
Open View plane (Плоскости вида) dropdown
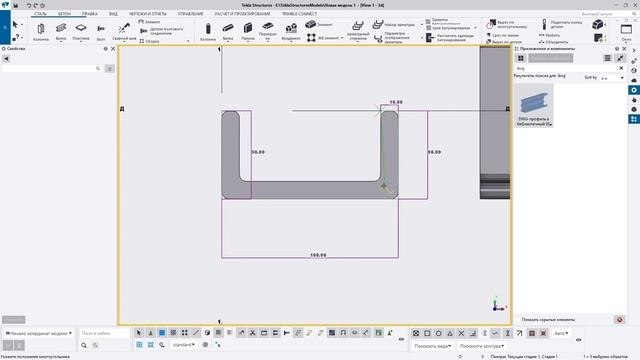pyautogui.click(x=433, y=346)
